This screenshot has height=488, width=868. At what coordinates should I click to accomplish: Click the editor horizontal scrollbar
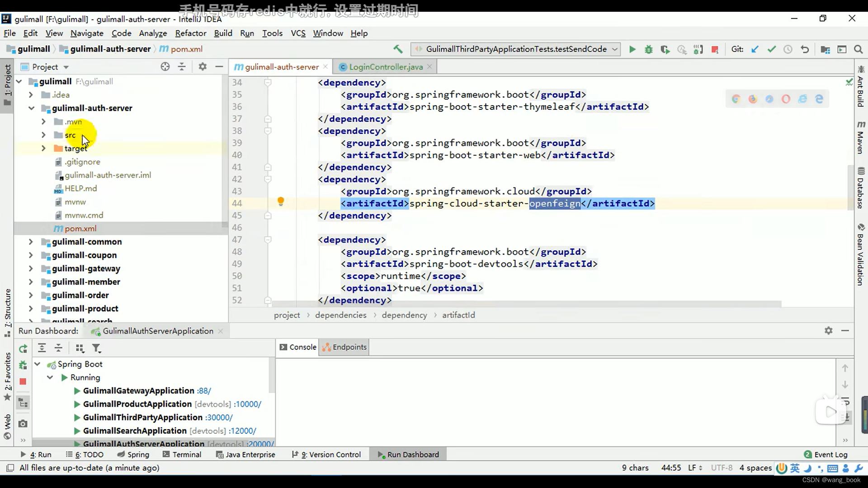527,304
